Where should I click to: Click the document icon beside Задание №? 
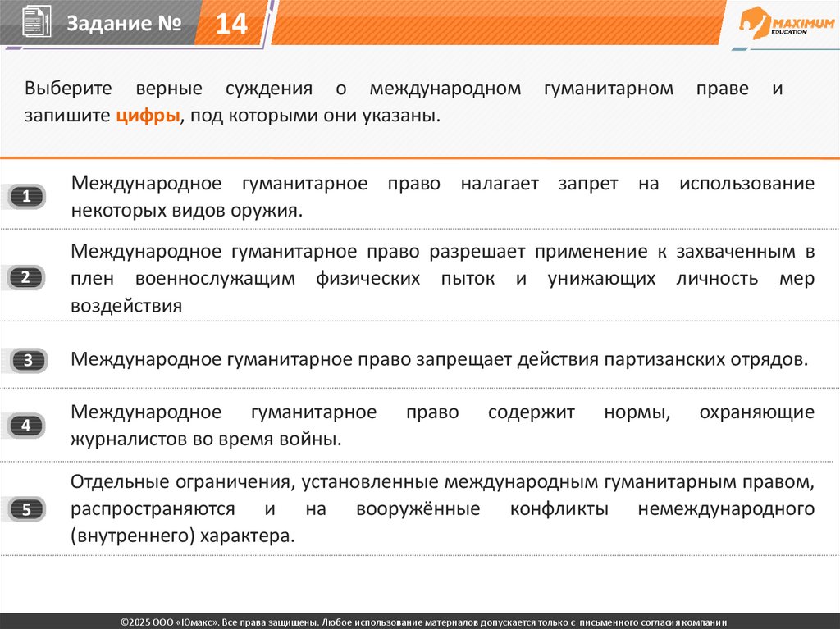click(x=36, y=21)
